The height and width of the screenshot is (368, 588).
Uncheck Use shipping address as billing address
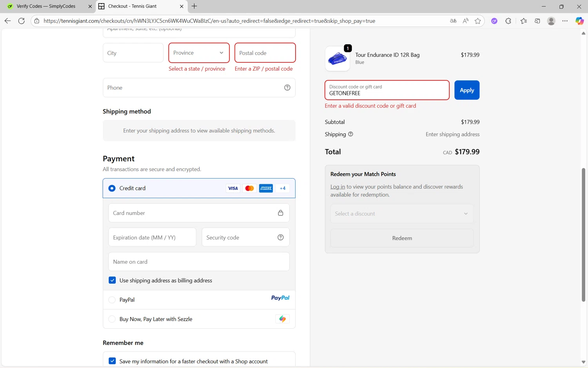pyautogui.click(x=112, y=280)
